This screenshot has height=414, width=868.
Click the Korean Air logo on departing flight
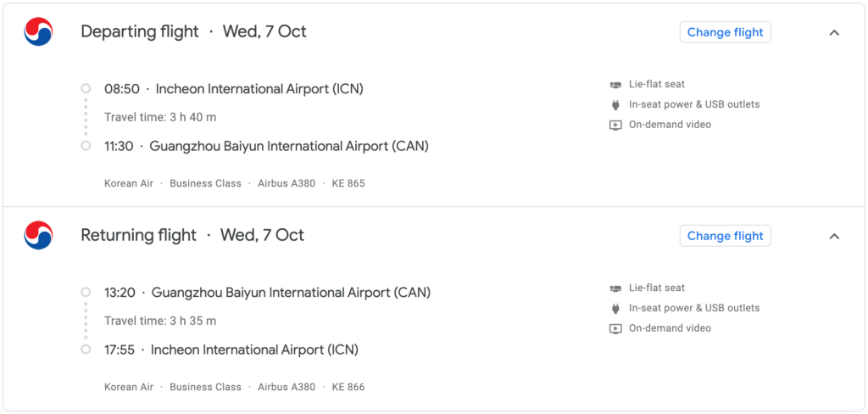click(x=38, y=31)
